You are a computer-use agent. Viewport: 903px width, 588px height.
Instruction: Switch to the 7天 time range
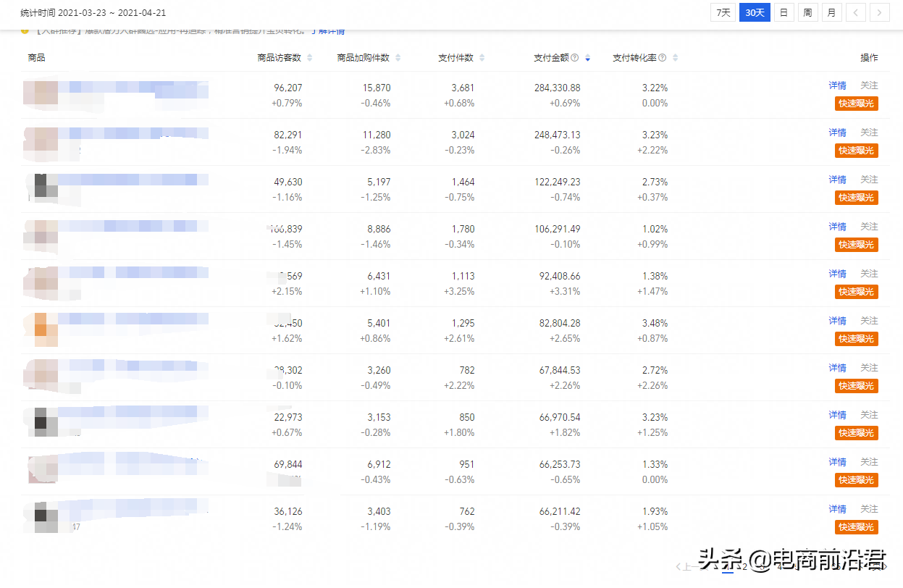722,12
